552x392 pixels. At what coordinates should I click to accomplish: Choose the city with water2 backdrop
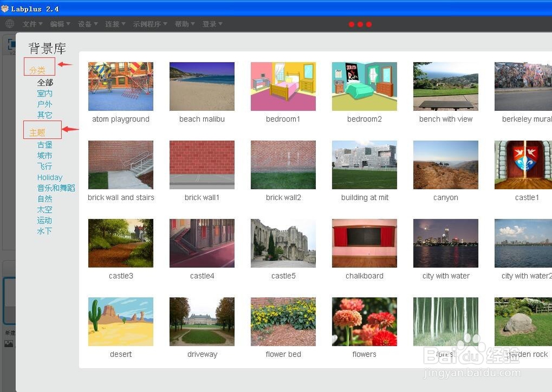point(523,243)
